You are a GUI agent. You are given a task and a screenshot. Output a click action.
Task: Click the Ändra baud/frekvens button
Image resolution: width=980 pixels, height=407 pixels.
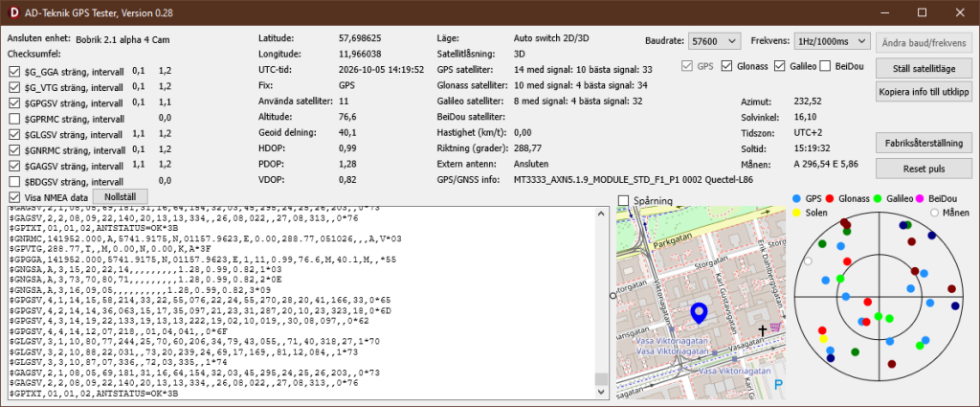(x=924, y=42)
